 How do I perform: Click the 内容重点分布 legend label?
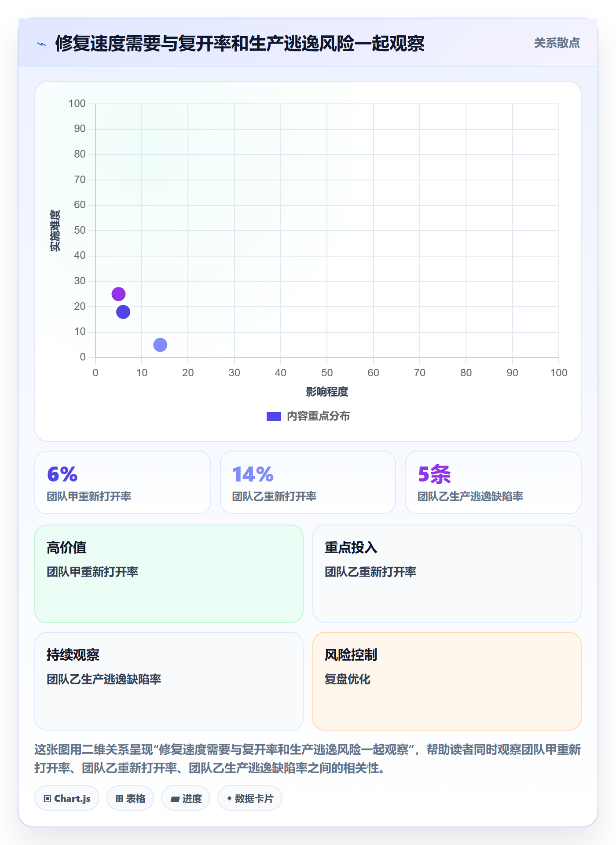319,416
